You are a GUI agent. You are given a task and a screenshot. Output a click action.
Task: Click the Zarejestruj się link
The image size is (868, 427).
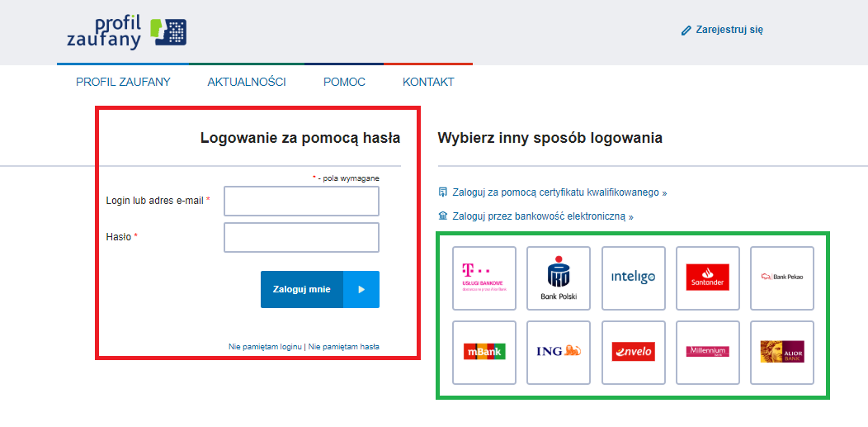[729, 30]
